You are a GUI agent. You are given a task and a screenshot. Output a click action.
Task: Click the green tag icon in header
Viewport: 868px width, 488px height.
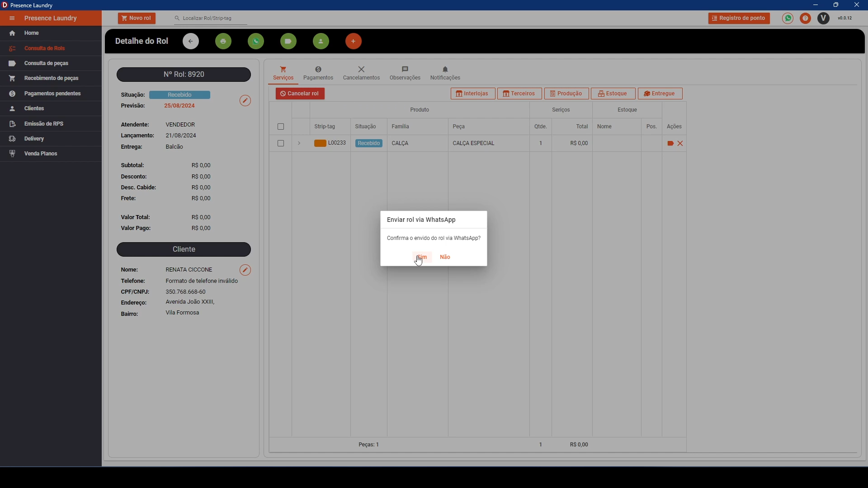click(288, 41)
